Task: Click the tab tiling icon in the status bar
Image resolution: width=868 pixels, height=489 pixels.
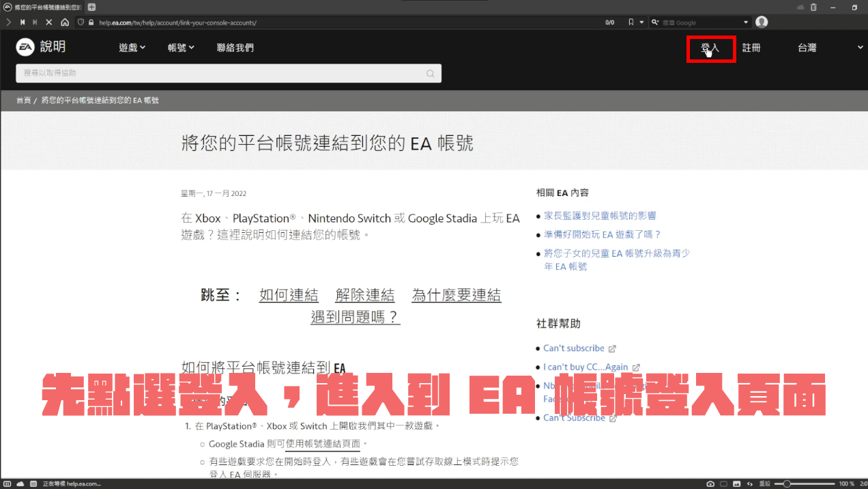Action: click(723, 484)
